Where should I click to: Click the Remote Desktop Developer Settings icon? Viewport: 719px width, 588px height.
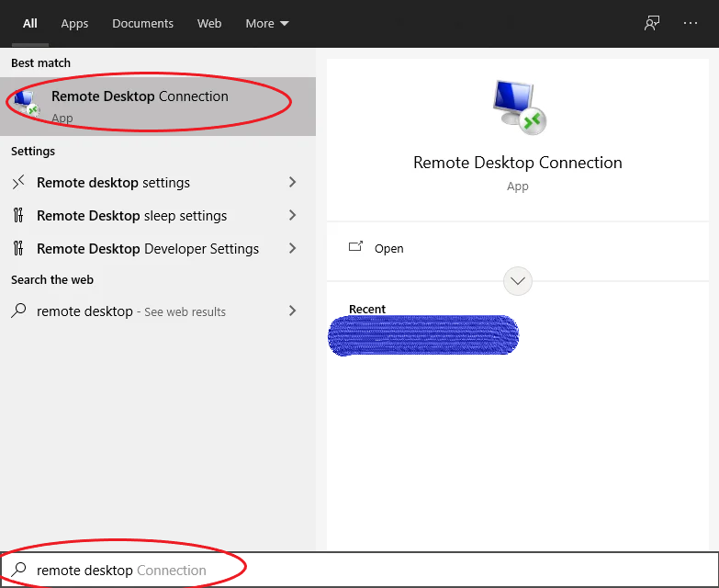pos(18,248)
